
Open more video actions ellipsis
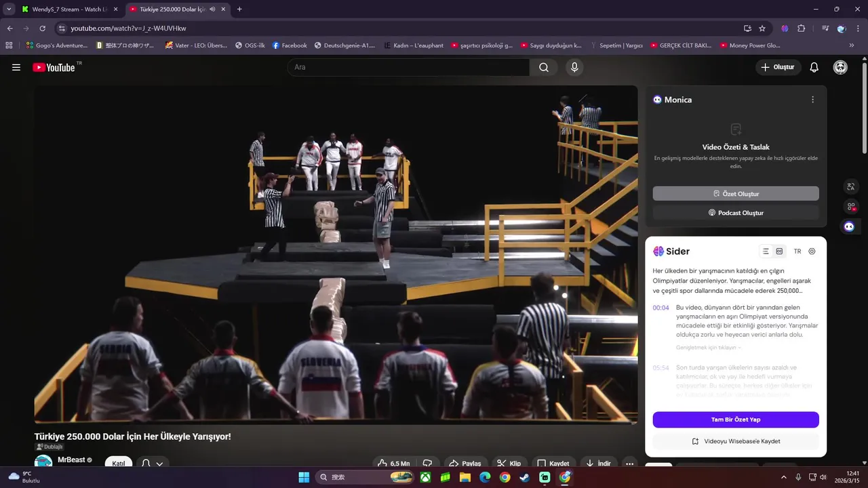coord(630,464)
